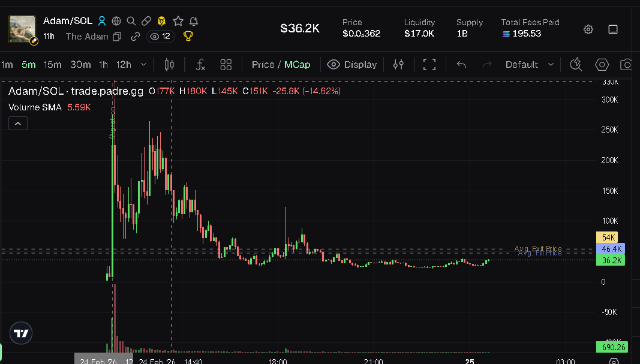Copy The Adam token name
The image size is (640, 364).
click(x=117, y=37)
